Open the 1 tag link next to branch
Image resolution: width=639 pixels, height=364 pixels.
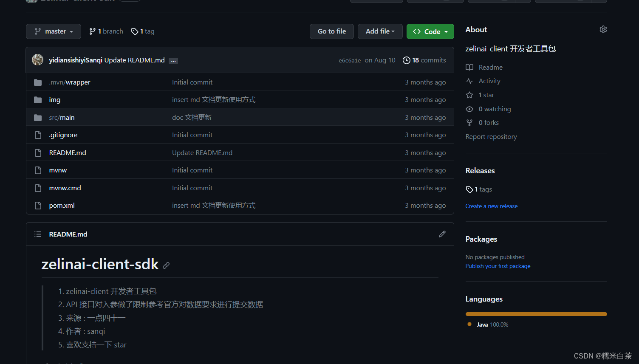(143, 31)
